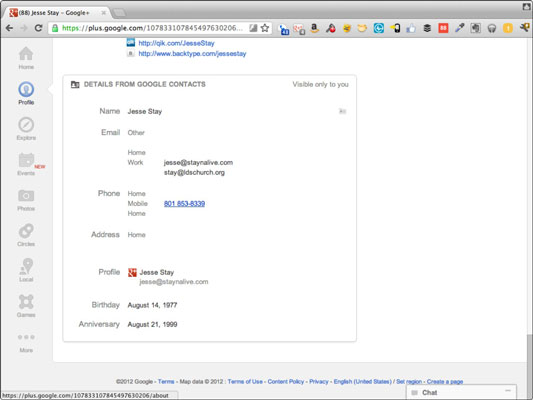This screenshot has height=400, width=533.
Task: Click the Create a page link
Action: [x=445, y=382]
